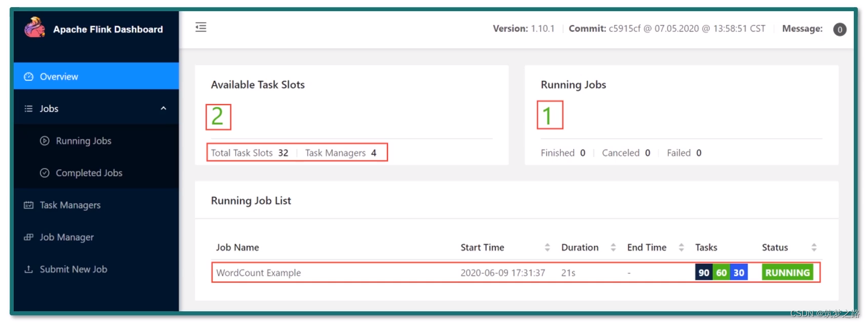
Task: Open the Job Manager page
Action: [97, 237]
